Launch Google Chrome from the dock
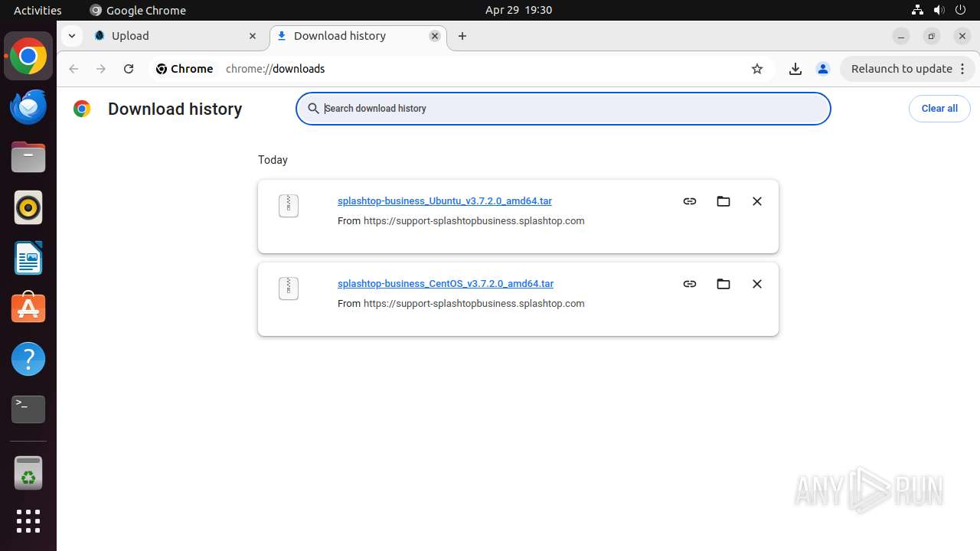This screenshot has height=551, width=980. pyautogui.click(x=28, y=57)
